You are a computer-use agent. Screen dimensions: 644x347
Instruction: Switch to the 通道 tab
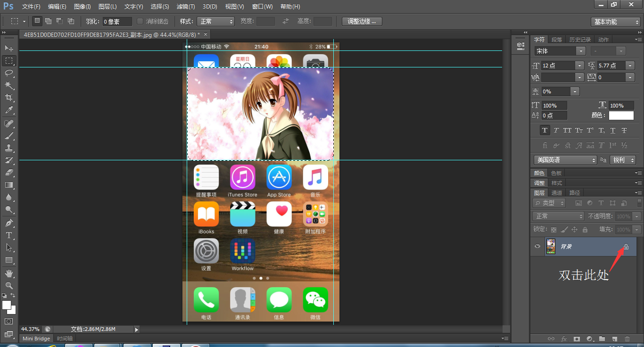pos(557,193)
